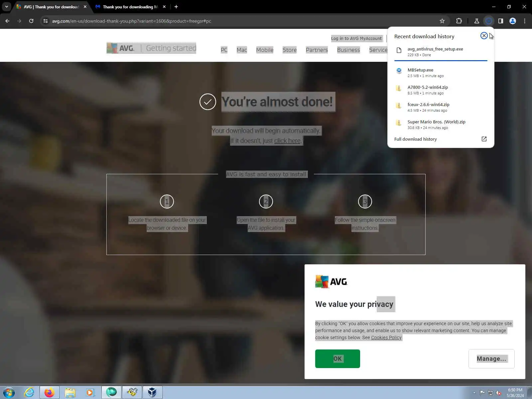View site information icon in address bar
The height and width of the screenshot is (399, 532).
pyautogui.click(x=46, y=21)
